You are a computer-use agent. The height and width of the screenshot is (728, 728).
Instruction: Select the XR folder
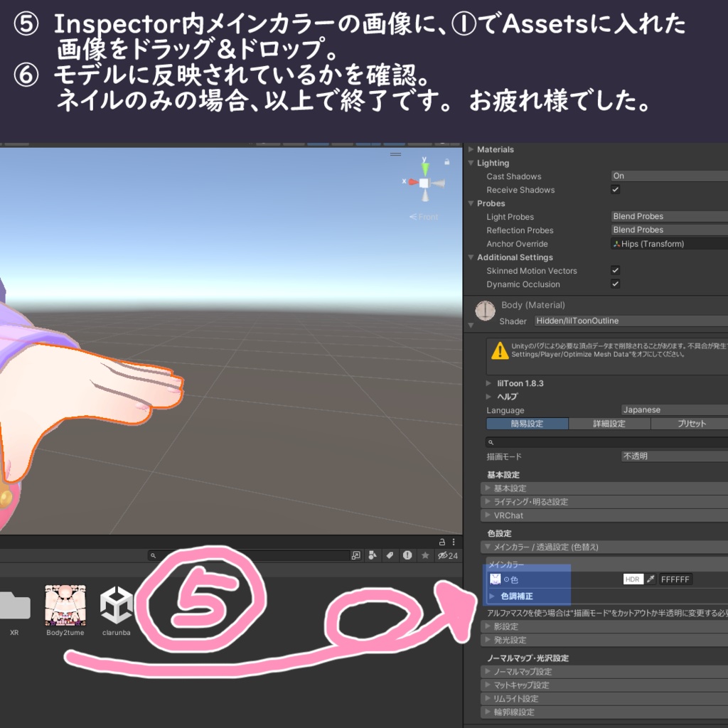14,611
